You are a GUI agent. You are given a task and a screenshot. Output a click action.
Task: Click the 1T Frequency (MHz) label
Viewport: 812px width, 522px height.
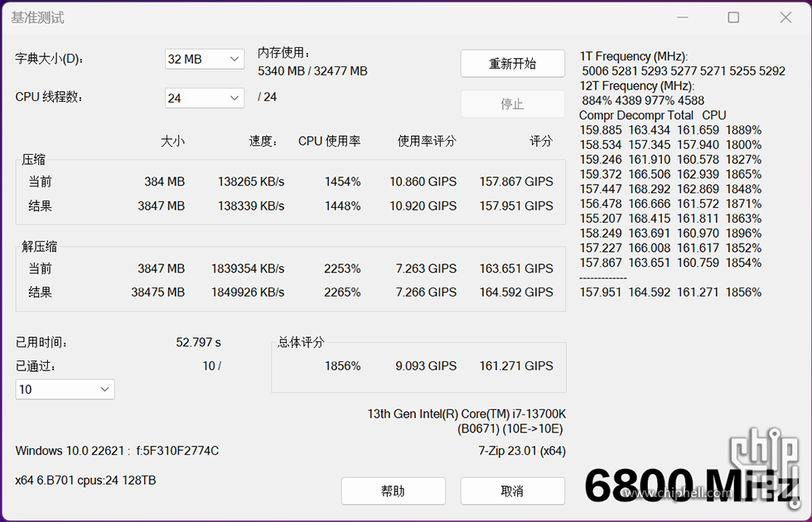634,56
